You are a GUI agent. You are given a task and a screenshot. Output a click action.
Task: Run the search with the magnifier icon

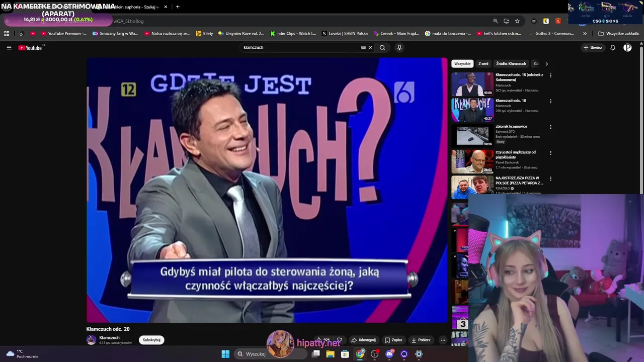pos(382,48)
